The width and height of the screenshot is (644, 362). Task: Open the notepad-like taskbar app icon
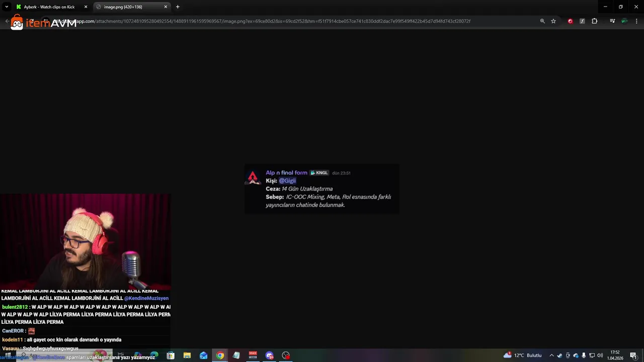[x=236, y=355]
